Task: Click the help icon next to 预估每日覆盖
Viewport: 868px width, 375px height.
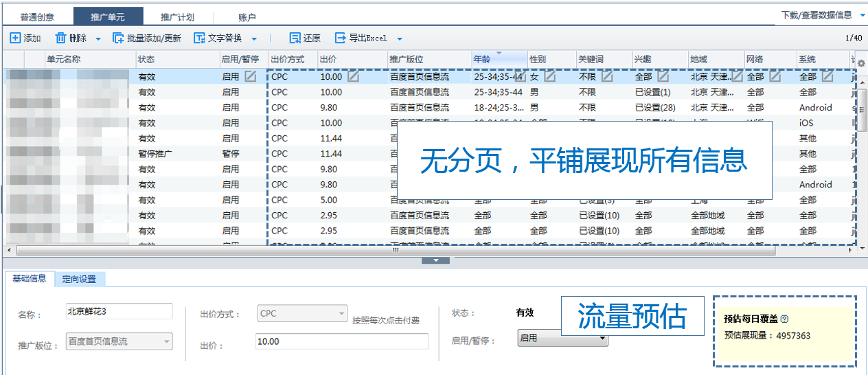Action: pos(784,319)
